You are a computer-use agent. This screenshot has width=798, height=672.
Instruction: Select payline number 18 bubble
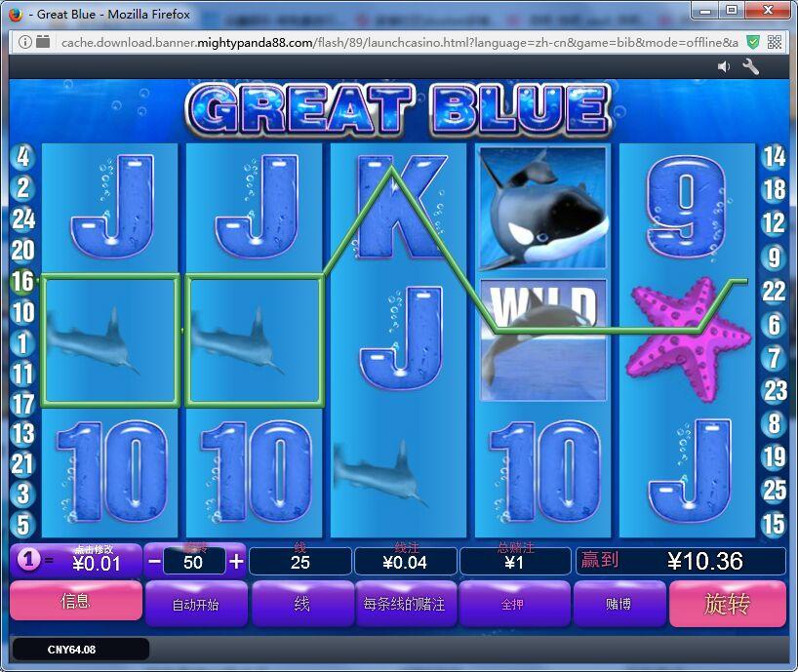click(774, 190)
